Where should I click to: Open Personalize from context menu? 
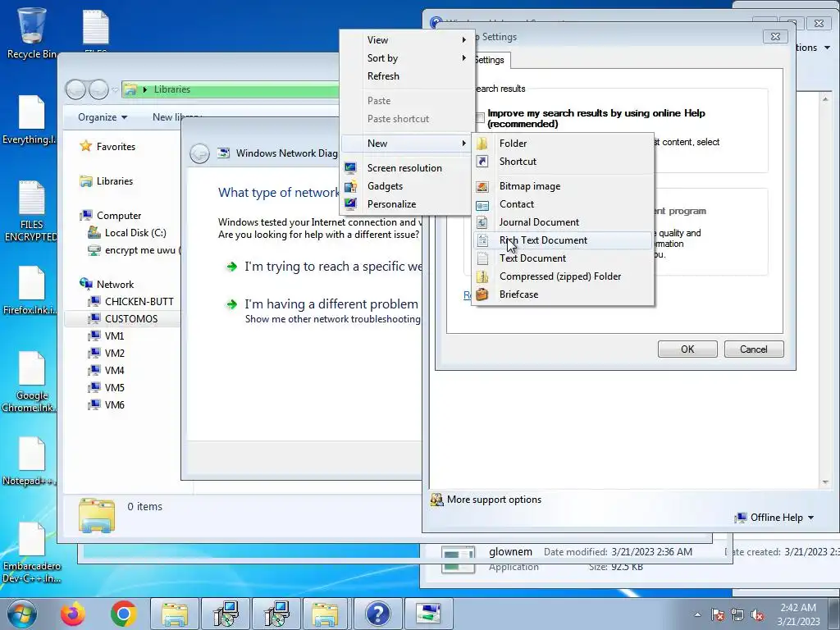click(x=407, y=204)
